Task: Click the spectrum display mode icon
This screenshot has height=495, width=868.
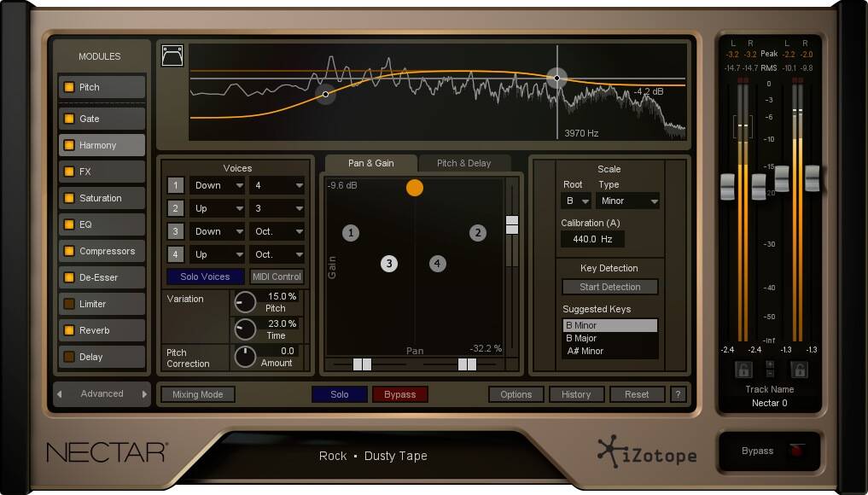Action: 172,56
